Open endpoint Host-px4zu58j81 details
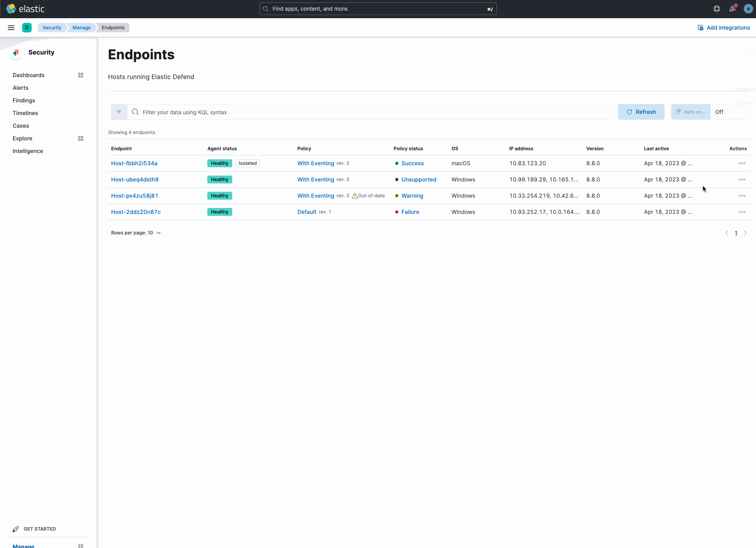The image size is (756, 548). [135, 196]
